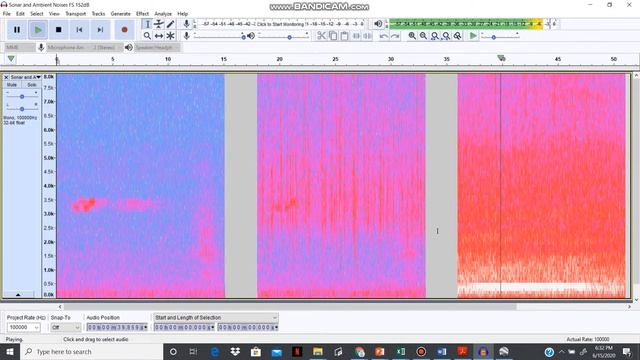This screenshot has width=640, height=360.
Task: Adjust the play-at-speed slider
Action: pyautogui.click(x=500, y=37)
